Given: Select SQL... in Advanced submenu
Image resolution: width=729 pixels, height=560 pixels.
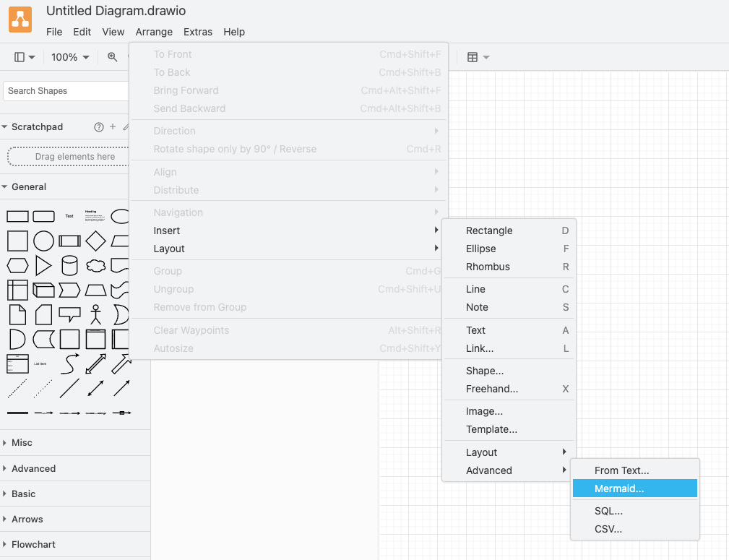Looking at the screenshot, I should click(x=634, y=511).
